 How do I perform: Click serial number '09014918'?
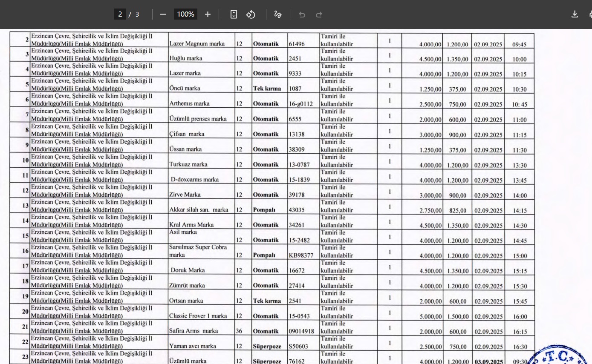(301, 331)
